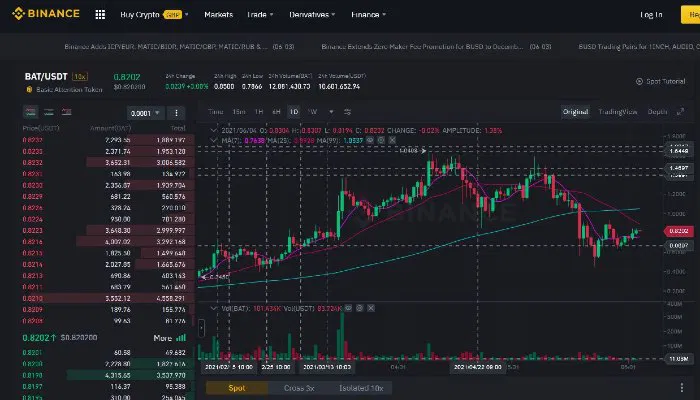Expand the chart to fullscreen
700x400 pixels.
point(680,112)
